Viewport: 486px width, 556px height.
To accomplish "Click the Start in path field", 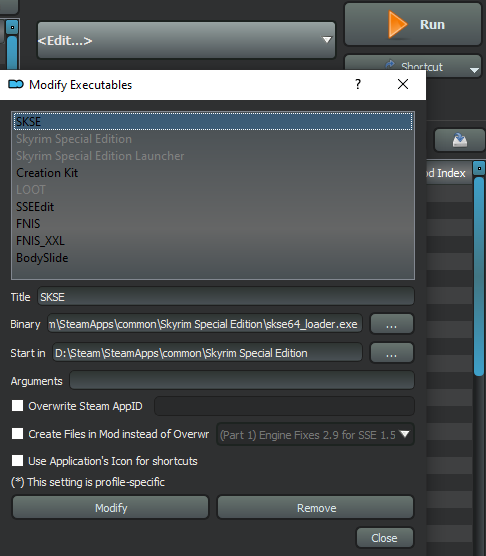I will pyautogui.click(x=207, y=353).
